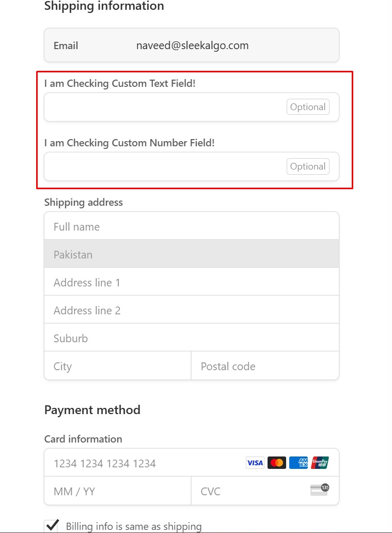Click the Postal code field
This screenshot has width=392, height=533.
click(x=265, y=366)
